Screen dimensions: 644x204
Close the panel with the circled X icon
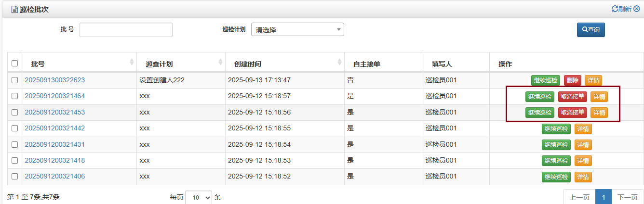coord(637,9)
